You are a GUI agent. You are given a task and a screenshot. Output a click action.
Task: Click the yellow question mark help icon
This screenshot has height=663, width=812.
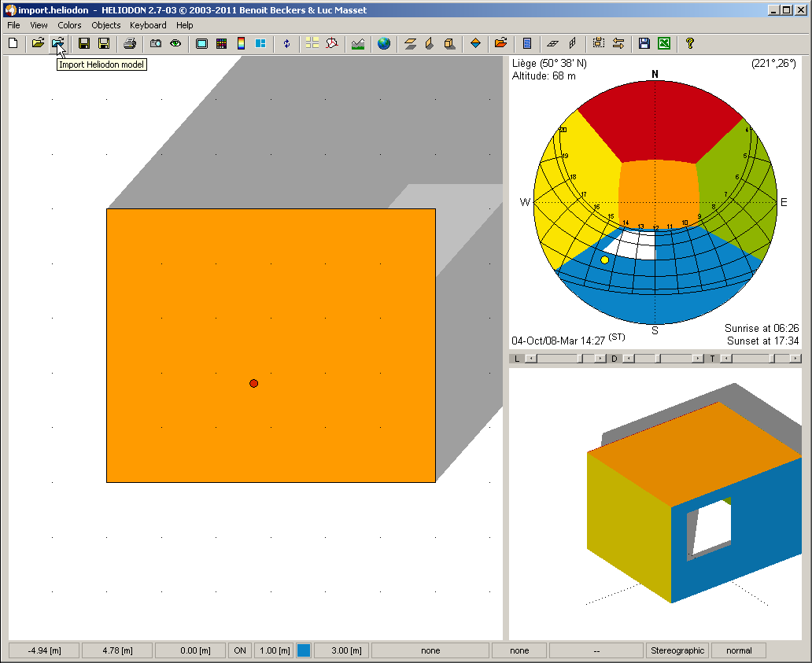pyautogui.click(x=690, y=43)
